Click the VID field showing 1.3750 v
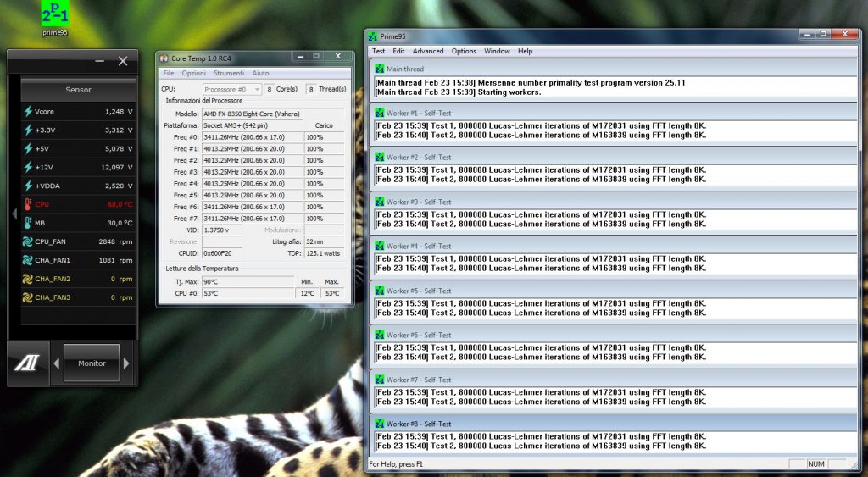This screenshot has width=868, height=477. point(222,230)
